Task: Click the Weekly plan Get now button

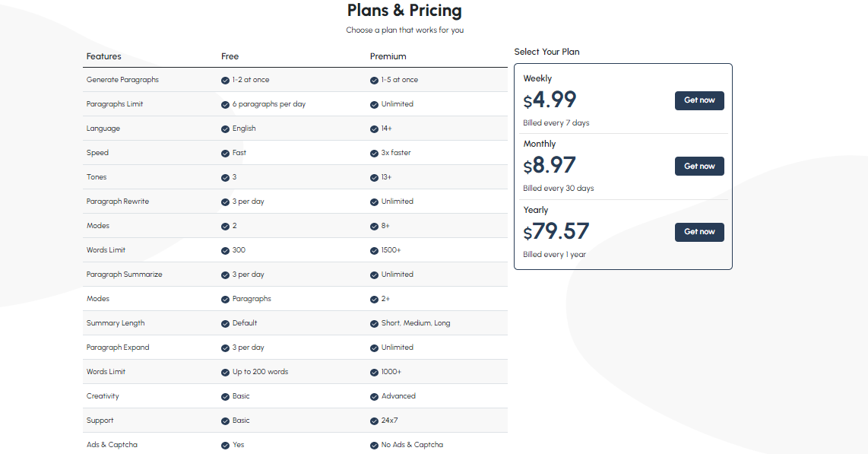Action: (699, 101)
